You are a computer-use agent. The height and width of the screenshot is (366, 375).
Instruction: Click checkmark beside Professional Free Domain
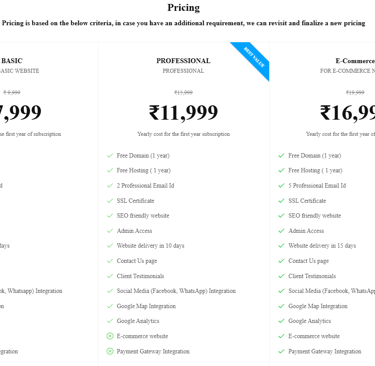click(x=110, y=155)
